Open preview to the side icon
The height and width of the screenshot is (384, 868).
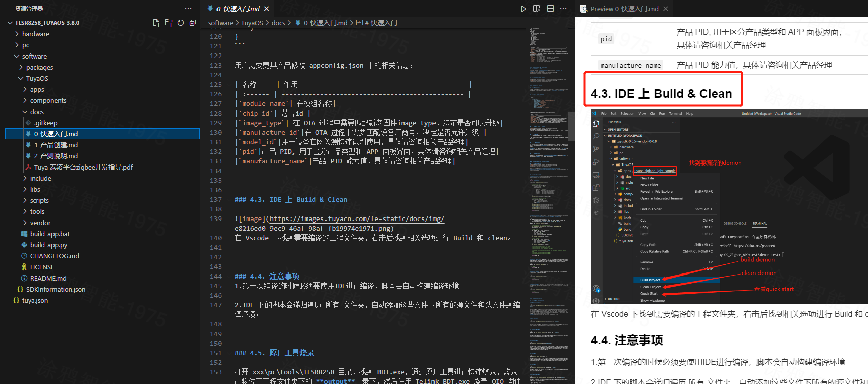(537, 9)
